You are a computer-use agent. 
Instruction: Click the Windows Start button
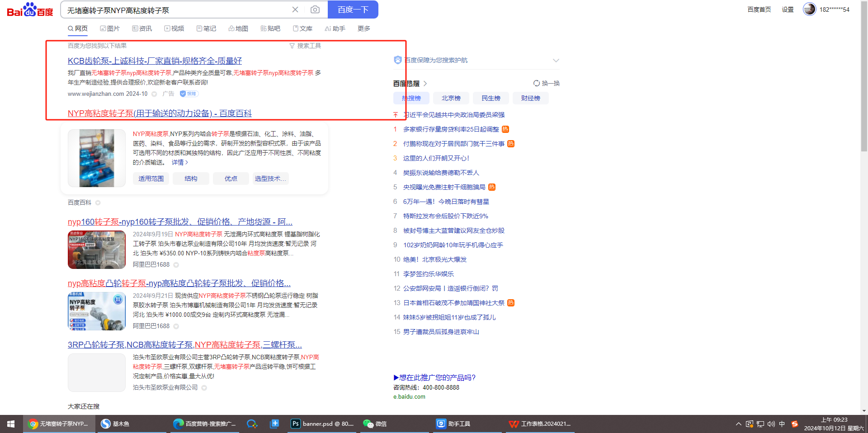[11, 424]
